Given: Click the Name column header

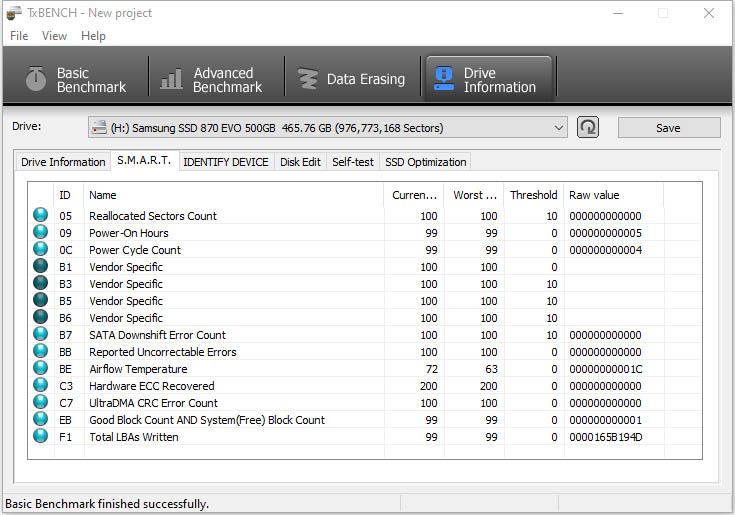Looking at the screenshot, I should point(234,195).
